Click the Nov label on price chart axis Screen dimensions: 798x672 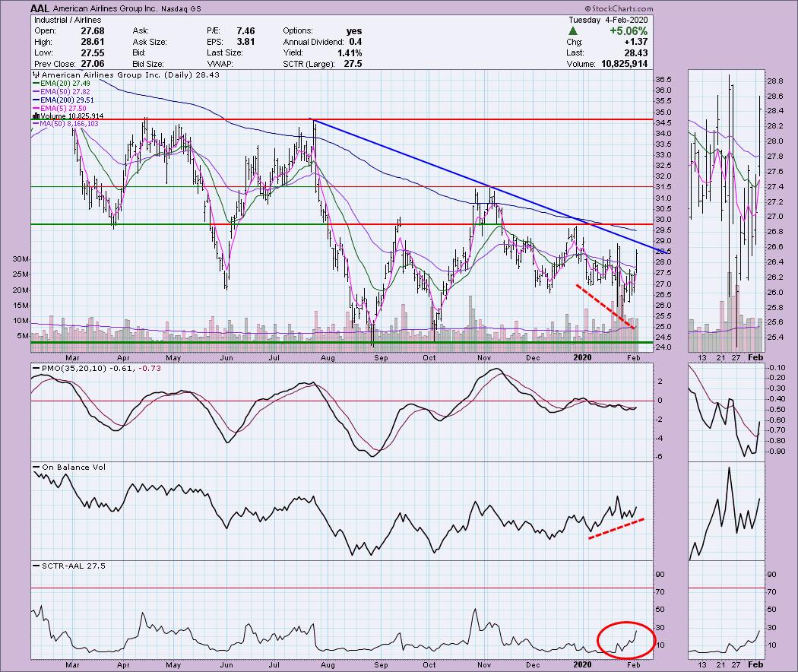tap(483, 358)
